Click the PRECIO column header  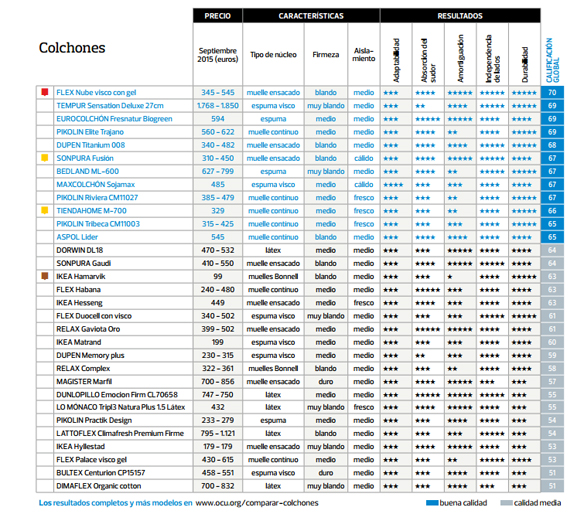point(218,16)
